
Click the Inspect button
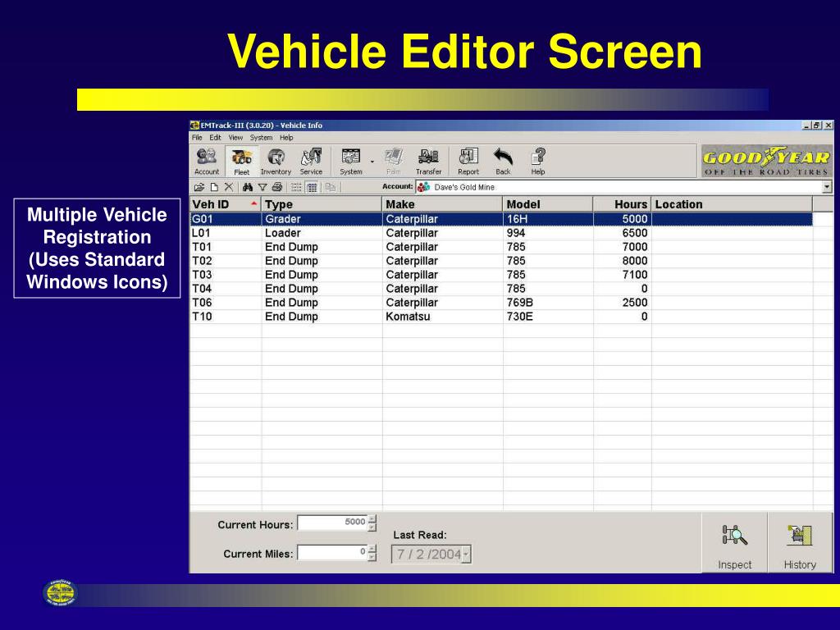(734, 543)
